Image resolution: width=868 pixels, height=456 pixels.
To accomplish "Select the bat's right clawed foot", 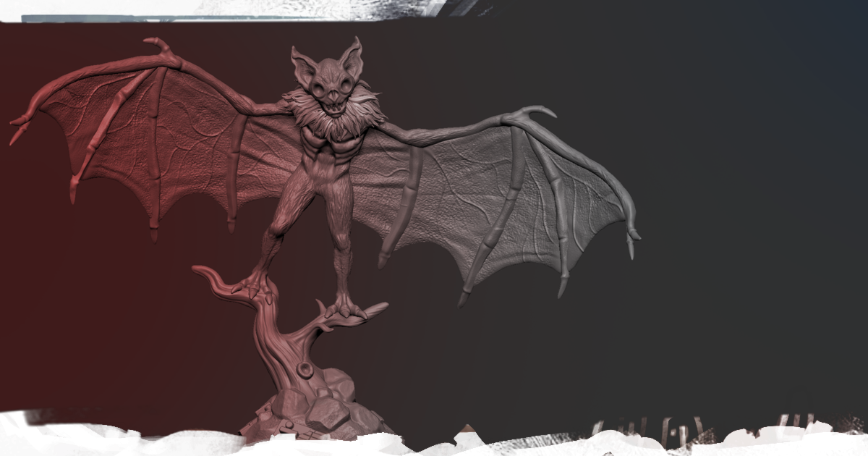I will click(346, 309).
